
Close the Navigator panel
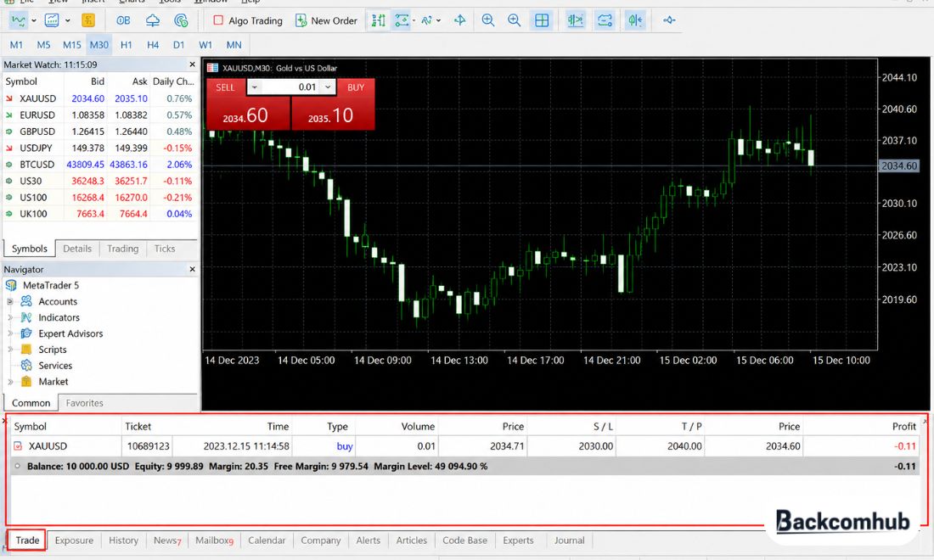192,269
